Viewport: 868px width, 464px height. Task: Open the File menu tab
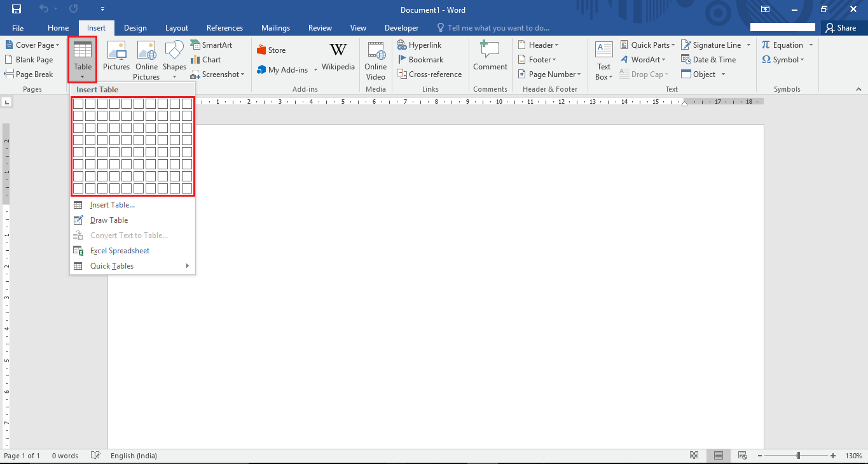[x=18, y=28]
